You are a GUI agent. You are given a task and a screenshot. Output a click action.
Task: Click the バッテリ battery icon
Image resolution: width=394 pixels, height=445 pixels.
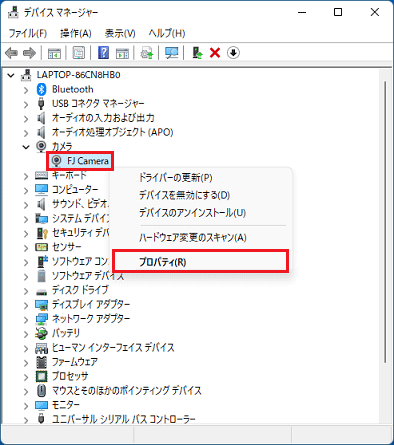pos(41,333)
